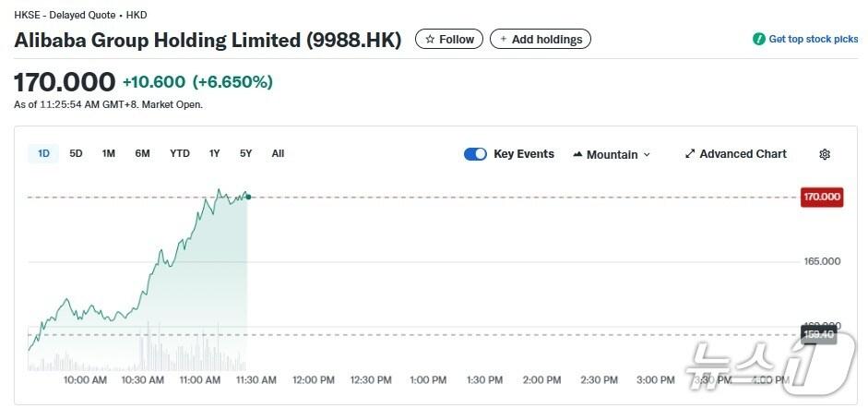This screenshot has width=868, height=408.
Task: Select the 1D range tab
Action: click(x=43, y=153)
